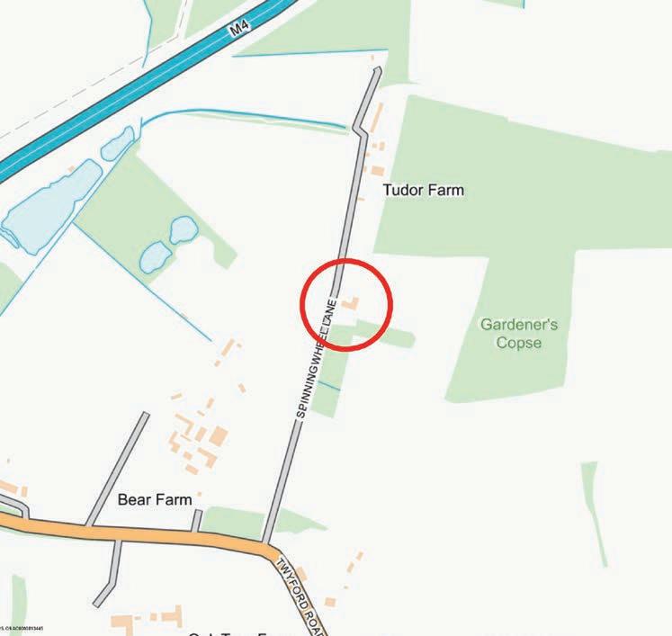Click the Twyford Road label

pos(301,597)
